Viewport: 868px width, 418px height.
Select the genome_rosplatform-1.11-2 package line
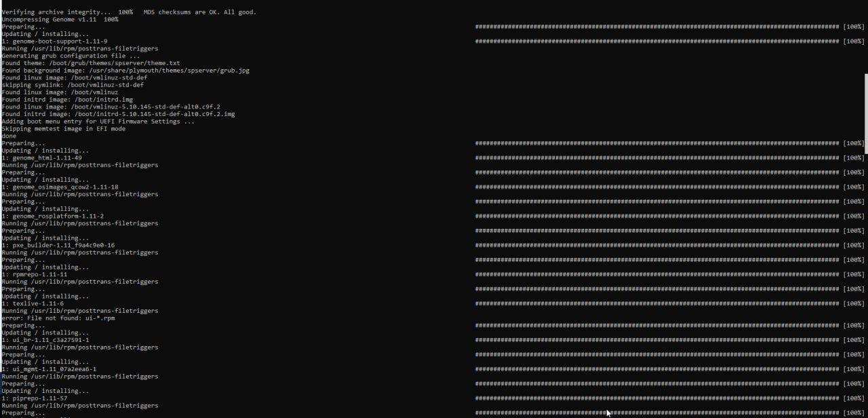[52, 216]
